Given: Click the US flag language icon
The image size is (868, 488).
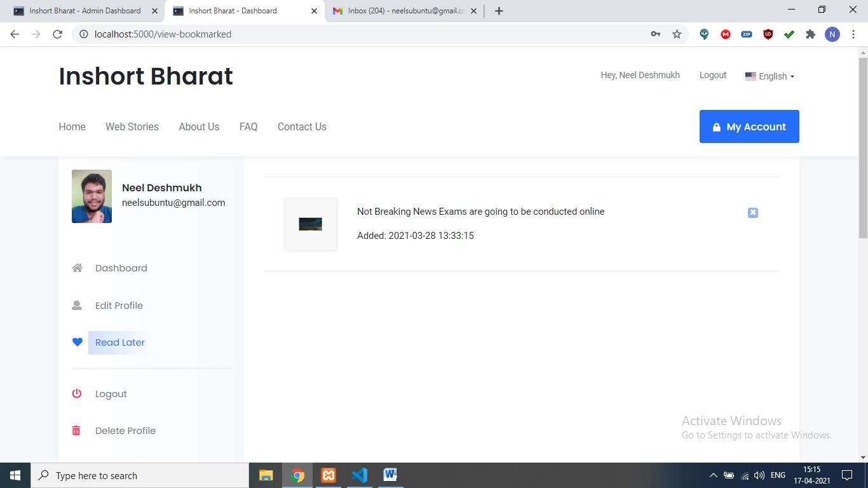Looking at the screenshot, I should (x=750, y=76).
